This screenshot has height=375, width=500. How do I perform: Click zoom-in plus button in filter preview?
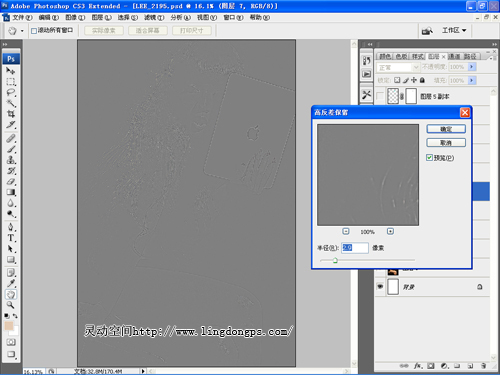point(390,231)
